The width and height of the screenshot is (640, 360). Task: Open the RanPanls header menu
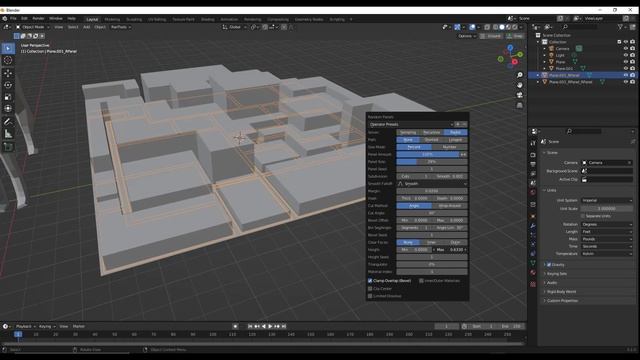pos(121,27)
